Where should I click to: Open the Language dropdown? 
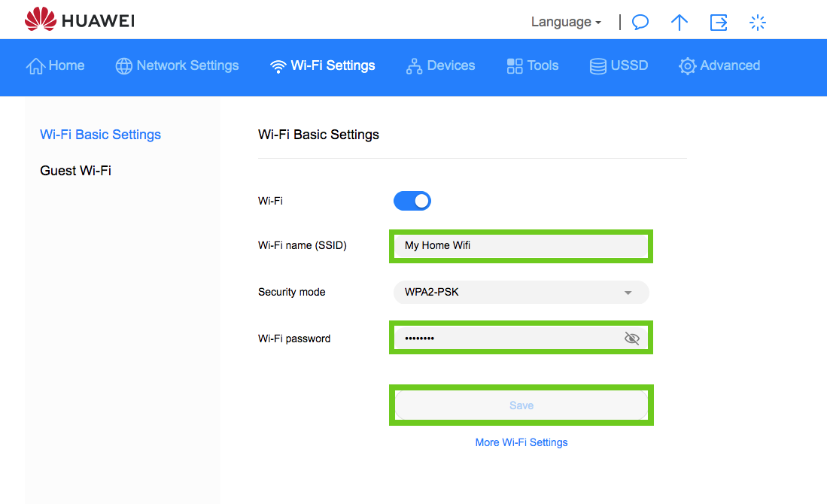[566, 23]
